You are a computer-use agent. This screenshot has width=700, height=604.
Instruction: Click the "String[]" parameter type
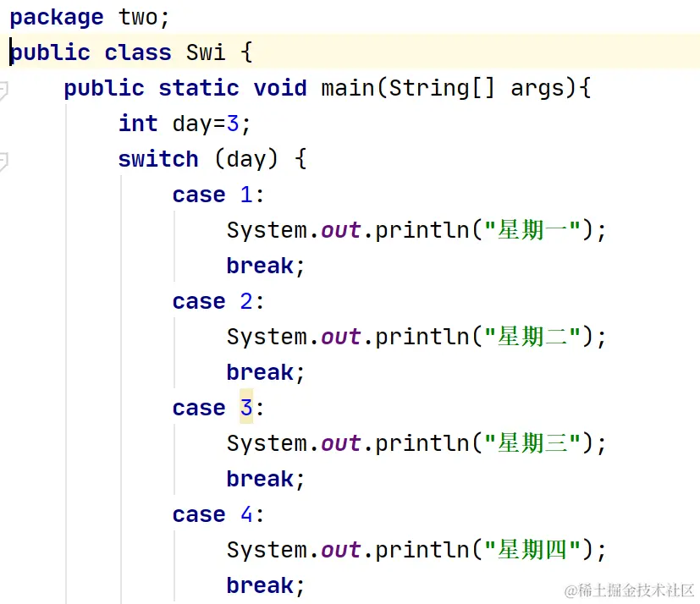[x=442, y=88]
